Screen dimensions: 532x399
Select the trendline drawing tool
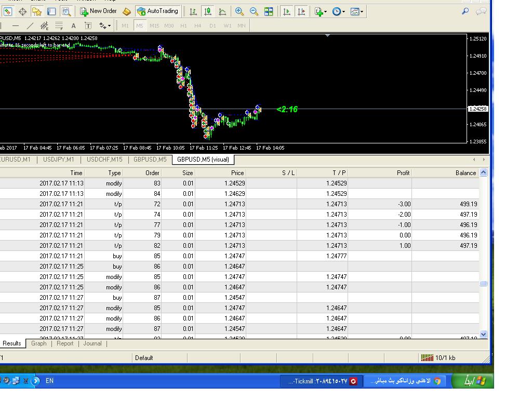pyautogui.click(x=30, y=25)
